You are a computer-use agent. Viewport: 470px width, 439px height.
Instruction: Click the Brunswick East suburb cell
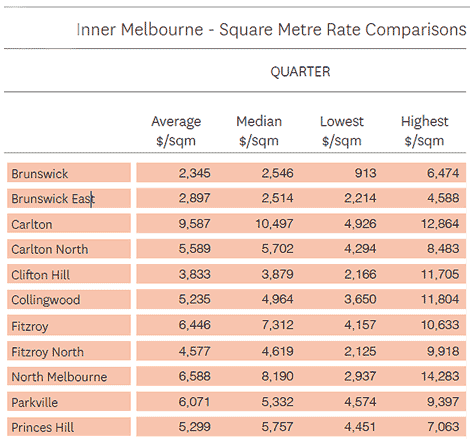[x=69, y=198]
